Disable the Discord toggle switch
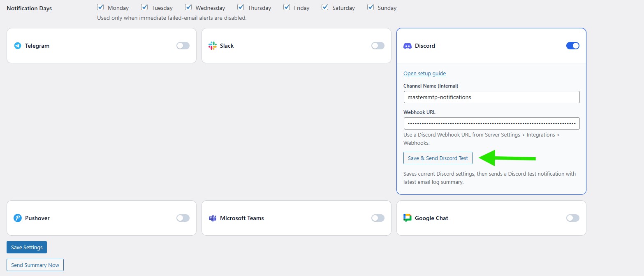The width and height of the screenshot is (644, 276). click(x=573, y=46)
